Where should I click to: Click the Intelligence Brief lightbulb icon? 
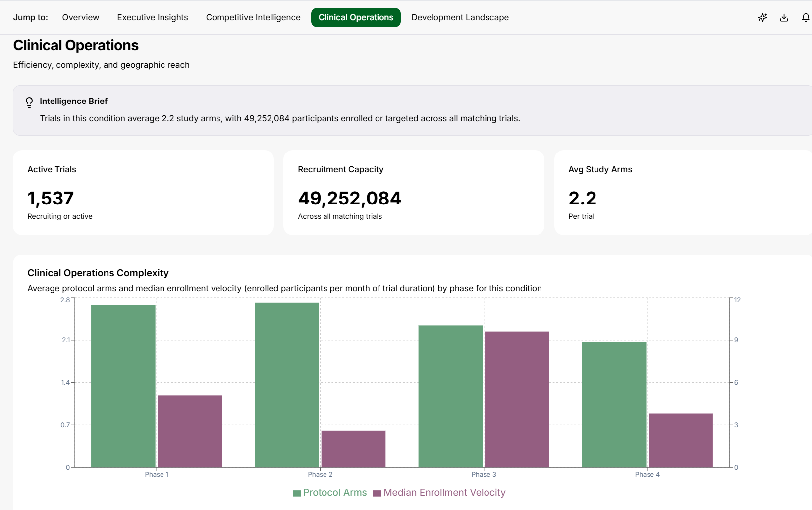pyautogui.click(x=29, y=102)
